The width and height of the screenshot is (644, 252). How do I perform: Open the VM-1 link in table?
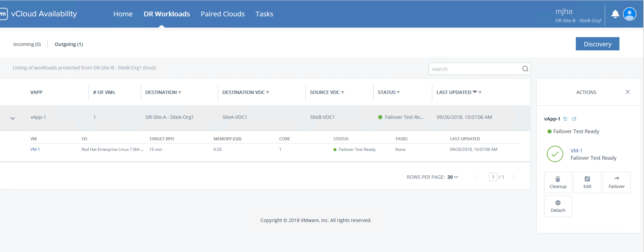35,149
